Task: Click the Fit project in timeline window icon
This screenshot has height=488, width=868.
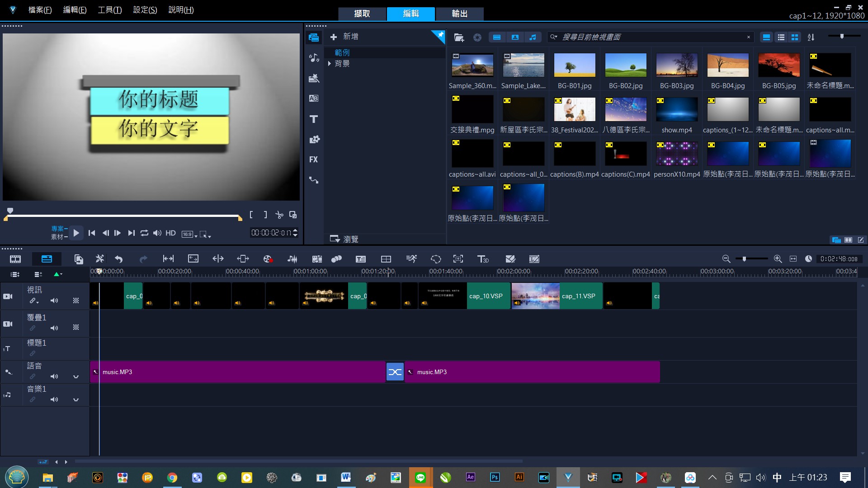Action: point(793,259)
